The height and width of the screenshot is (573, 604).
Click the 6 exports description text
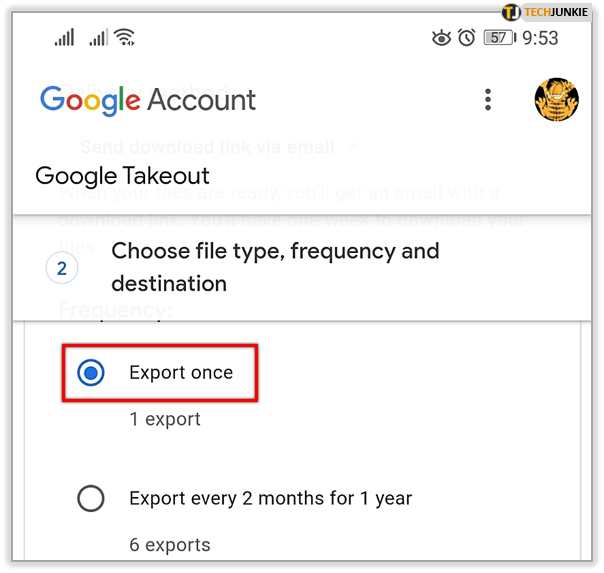pos(169,545)
